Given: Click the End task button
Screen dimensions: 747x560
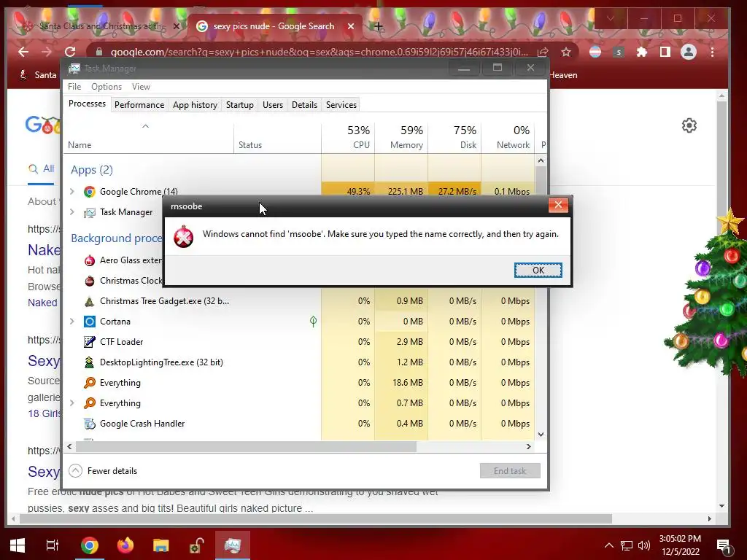Looking at the screenshot, I should click(510, 471).
